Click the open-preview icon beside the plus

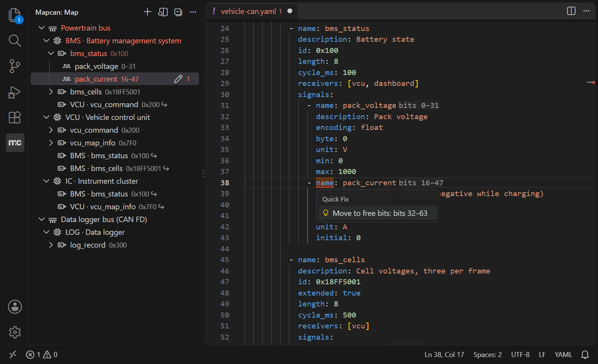(x=163, y=12)
